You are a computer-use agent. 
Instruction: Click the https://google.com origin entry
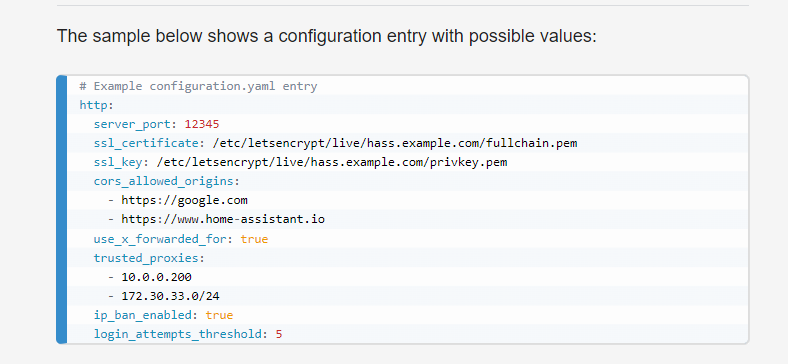click(184, 201)
